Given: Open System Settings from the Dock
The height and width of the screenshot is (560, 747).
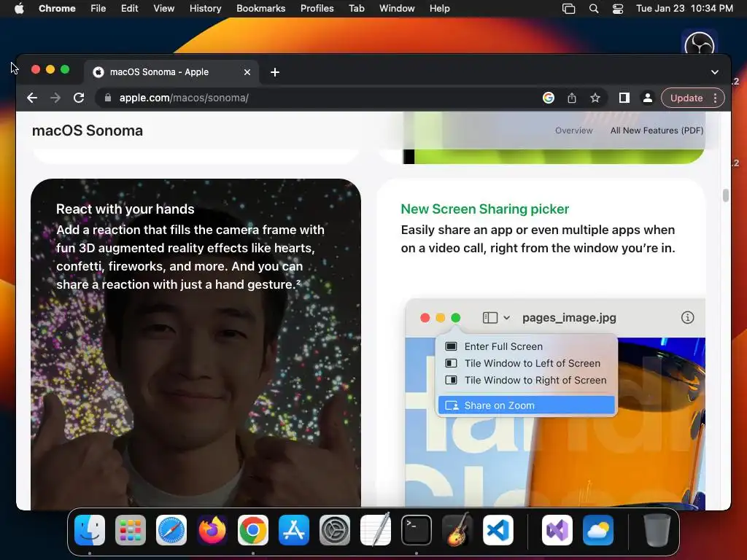Looking at the screenshot, I should pyautogui.click(x=334, y=530).
